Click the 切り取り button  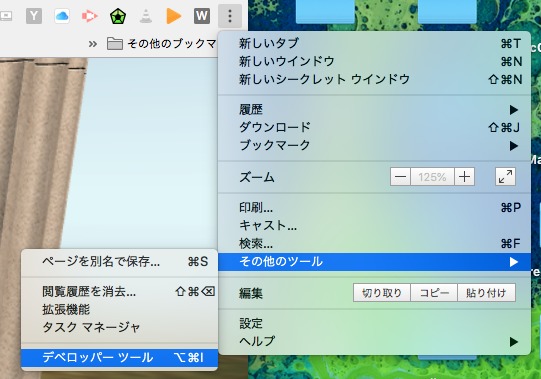[x=382, y=293]
